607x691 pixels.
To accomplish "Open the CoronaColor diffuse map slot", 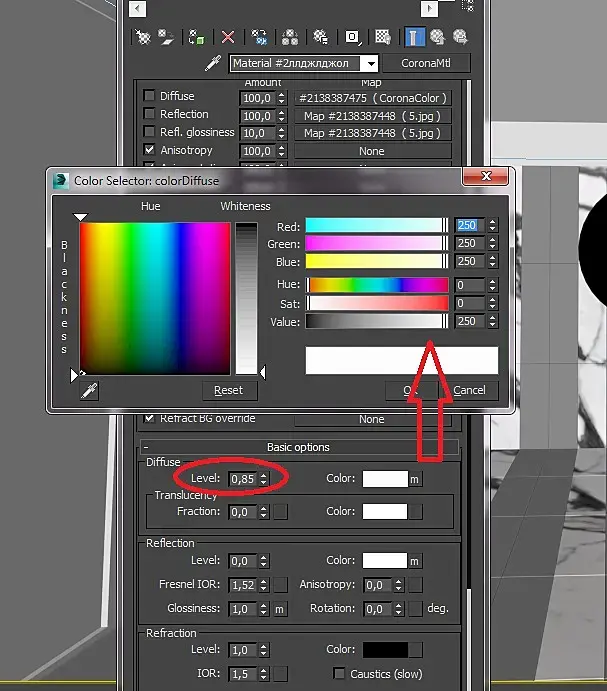I will [373, 98].
